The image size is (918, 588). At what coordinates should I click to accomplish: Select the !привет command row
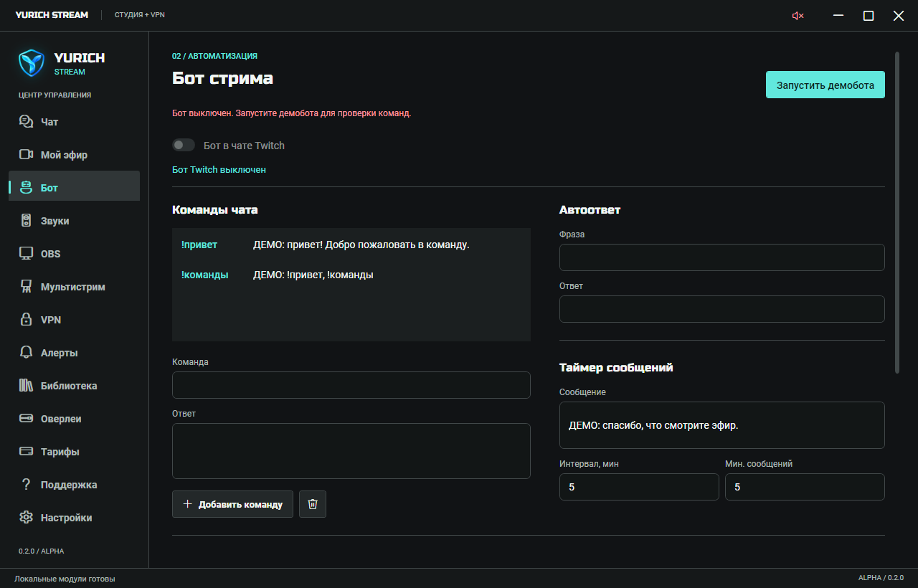click(x=351, y=245)
